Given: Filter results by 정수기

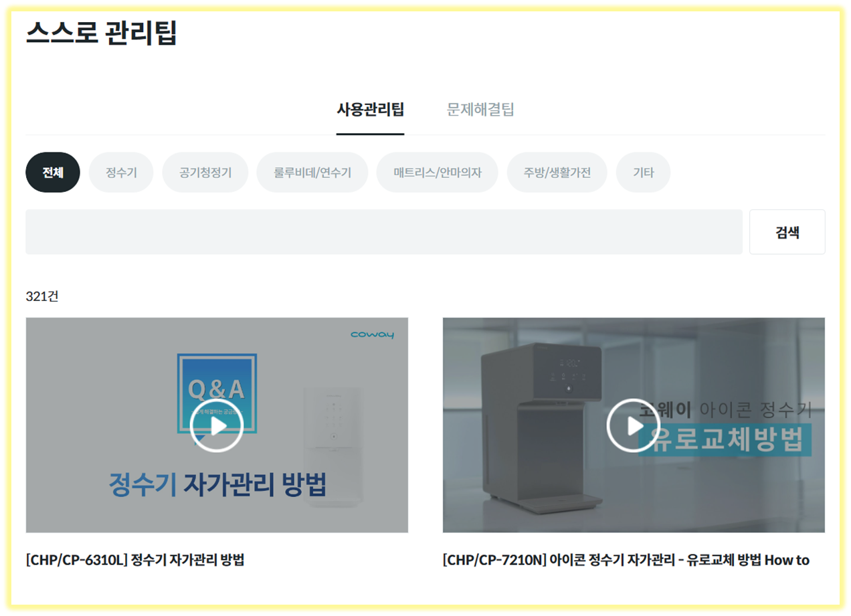Looking at the screenshot, I should 120,172.
